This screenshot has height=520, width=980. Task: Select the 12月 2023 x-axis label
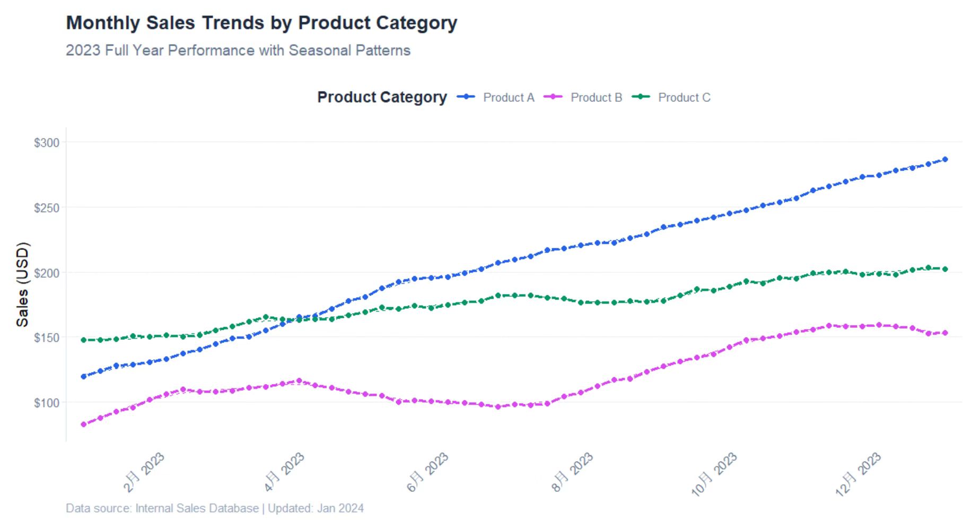pyautogui.click(x=859, y=474)
